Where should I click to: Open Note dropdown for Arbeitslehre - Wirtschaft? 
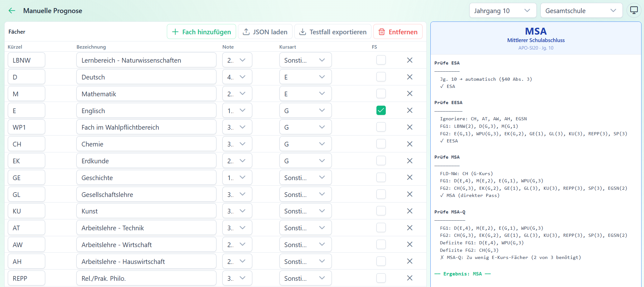[237, 245]
